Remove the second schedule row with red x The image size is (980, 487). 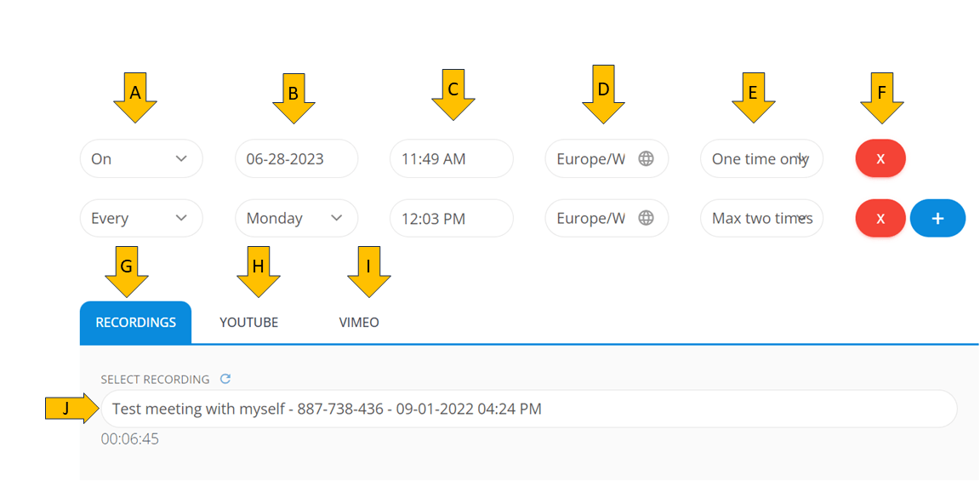(880, 219)
